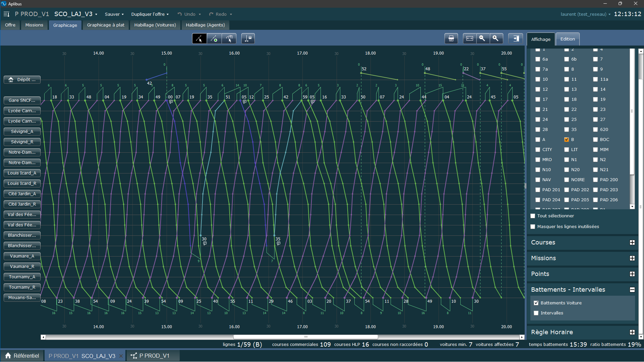The image size is (644, 362).
Task: Click the Dépôt stop button
Action: 22,80
